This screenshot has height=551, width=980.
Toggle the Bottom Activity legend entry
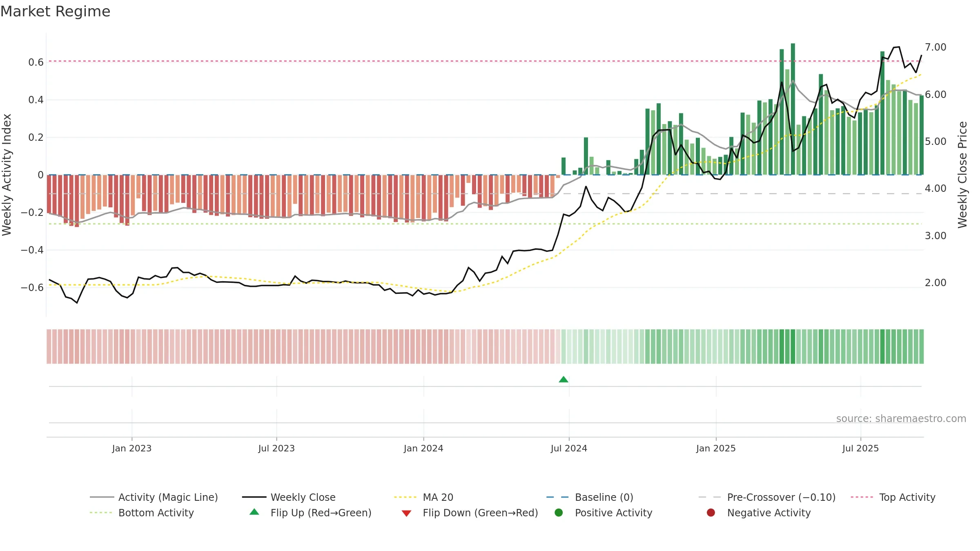[142, 513]
